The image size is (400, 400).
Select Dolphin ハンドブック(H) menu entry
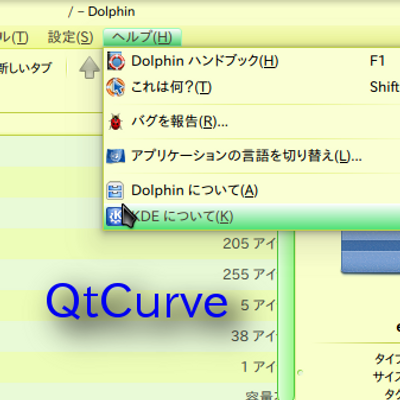point(252,61)
